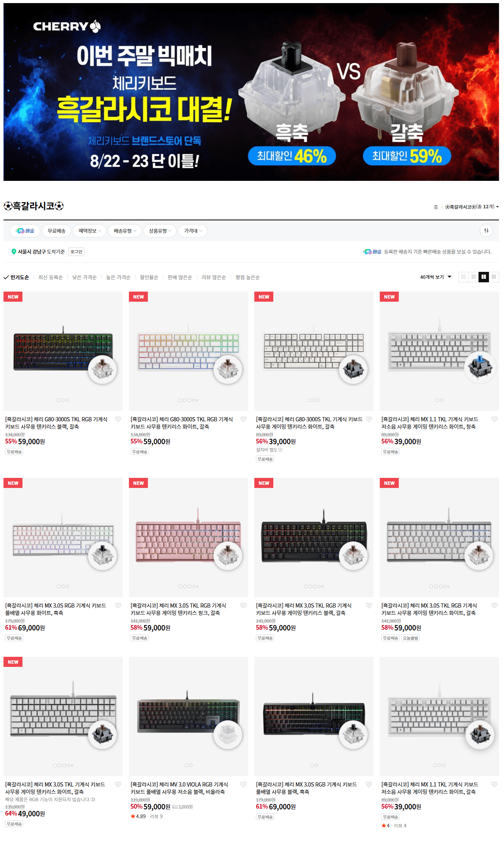Open the 40개씩 보기 items-per-page dropdown
This screenshot has width=504, height=845.
[436, 277]
